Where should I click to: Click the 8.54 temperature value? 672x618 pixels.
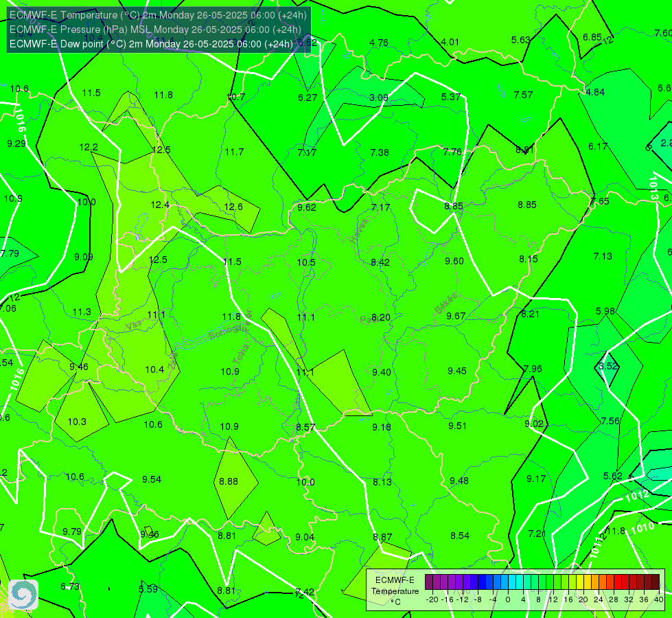point(460,536)
